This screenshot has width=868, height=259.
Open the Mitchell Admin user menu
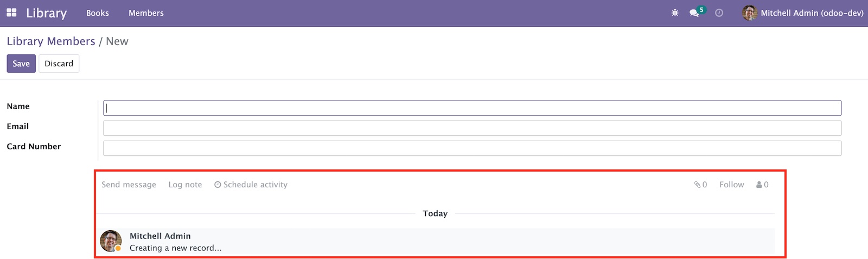point(803,12)
